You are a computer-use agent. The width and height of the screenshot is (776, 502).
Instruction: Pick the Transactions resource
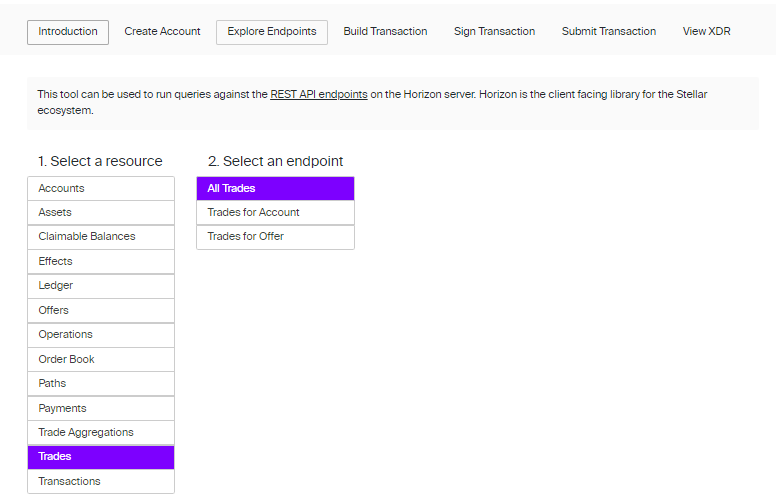101,481
